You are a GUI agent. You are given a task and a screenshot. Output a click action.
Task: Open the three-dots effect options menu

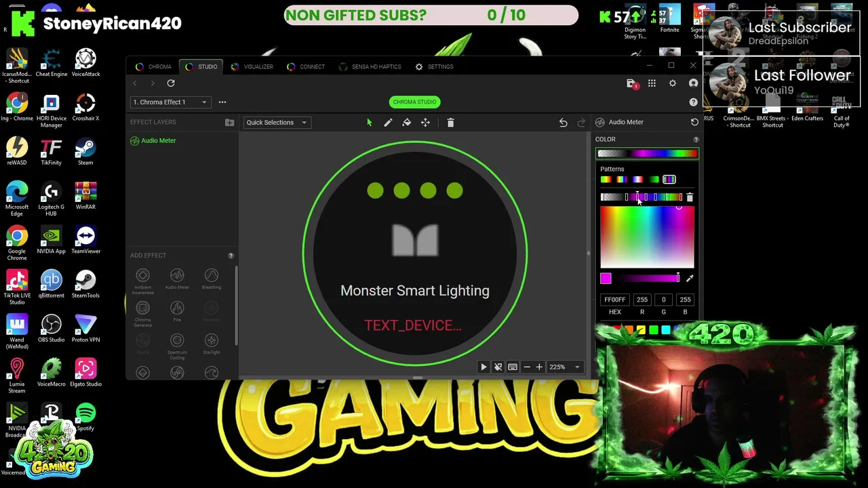[x=222, y=102]
